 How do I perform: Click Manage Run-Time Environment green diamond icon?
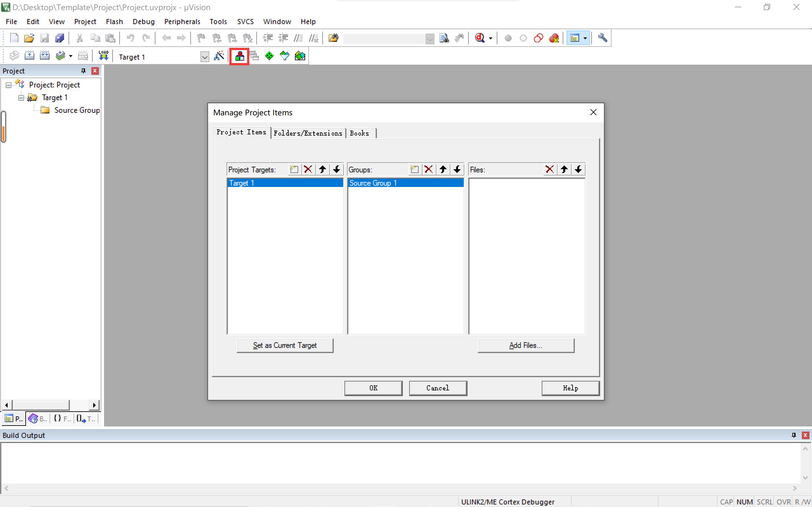pos(269,56)
